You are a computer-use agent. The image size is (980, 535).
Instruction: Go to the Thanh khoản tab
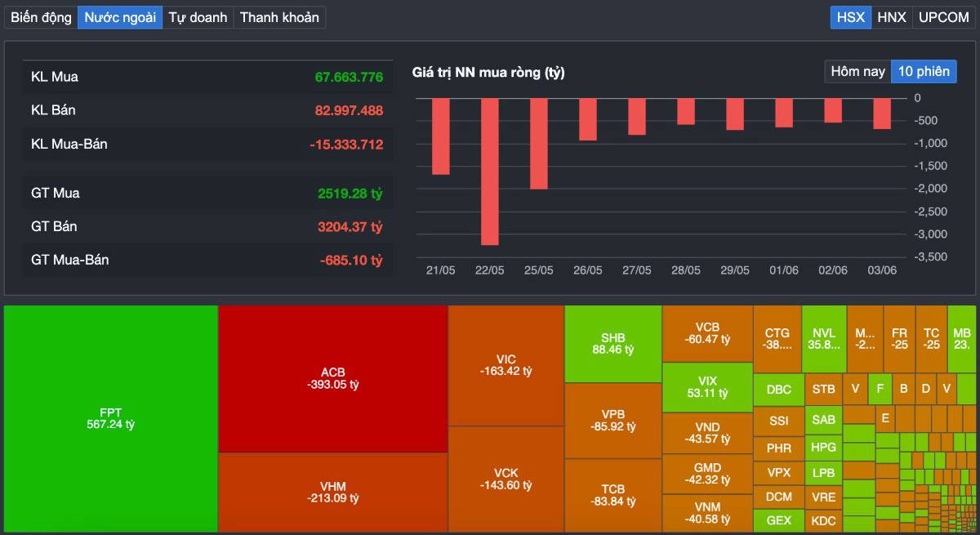279,17
